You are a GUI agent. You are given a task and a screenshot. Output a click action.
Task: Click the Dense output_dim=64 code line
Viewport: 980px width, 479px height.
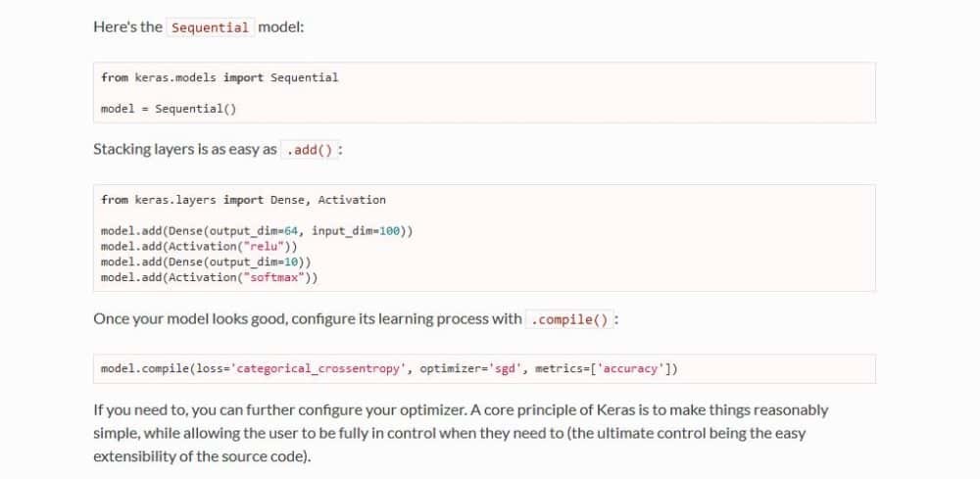(x=256, y=231)
